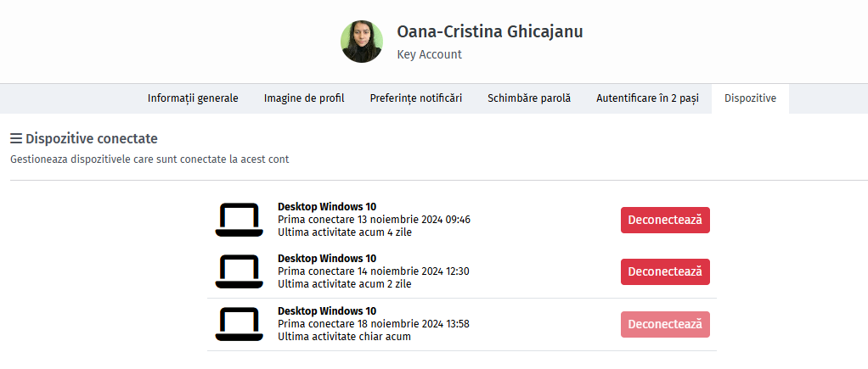Open Autentificare în 2 pași tab
This screenshot has height=369, width=868.
click(x=647, y=98)
